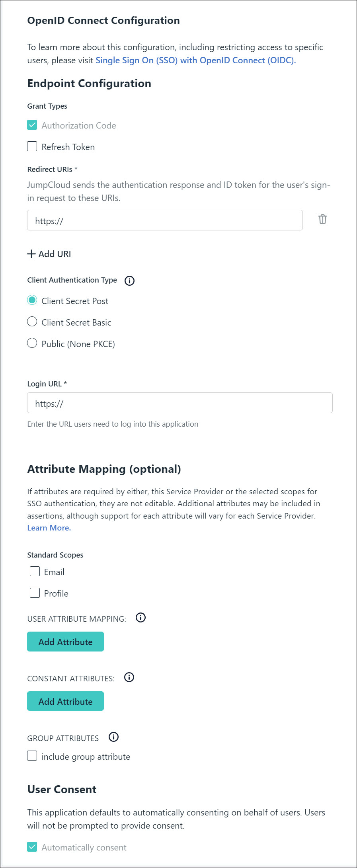Enable the Refresh Token grant type
The width and height of the screenshot is (357, 868).
pos(32,146)
